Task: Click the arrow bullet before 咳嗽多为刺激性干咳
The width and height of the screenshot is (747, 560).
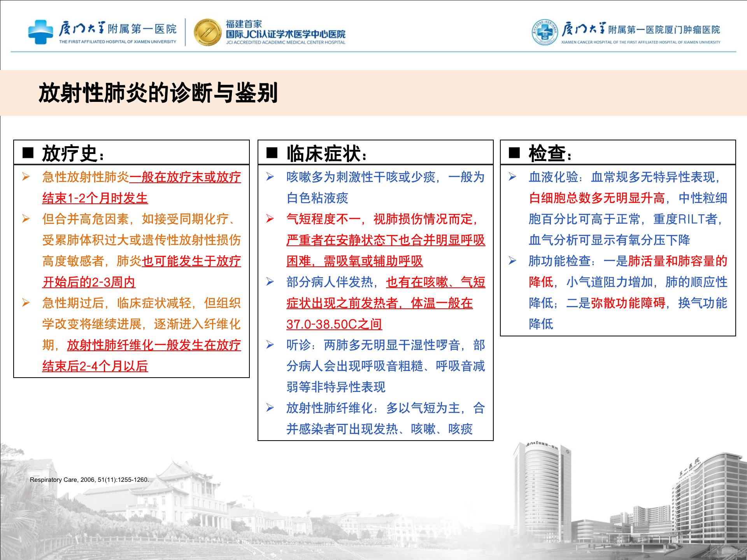Action: pos(270,177)
